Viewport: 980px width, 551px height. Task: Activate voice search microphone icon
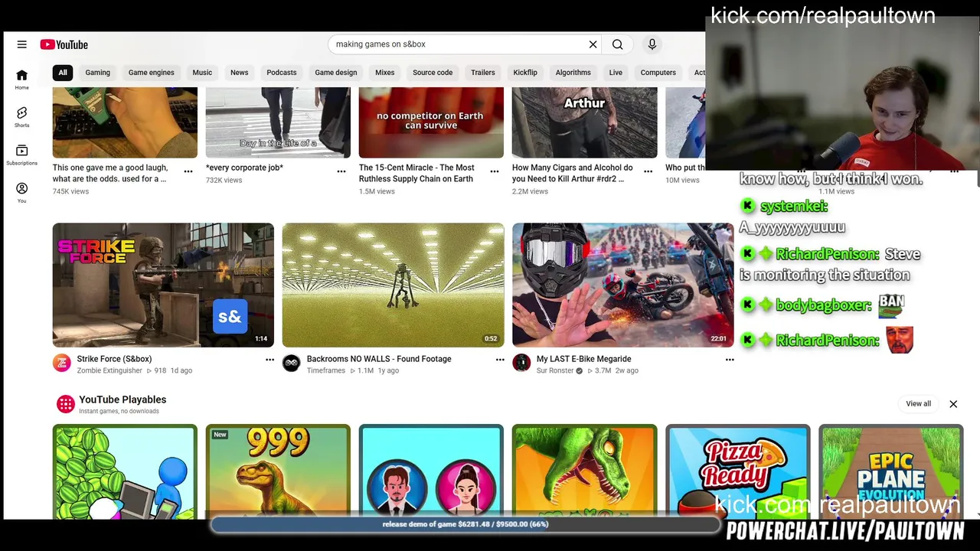(652, 44)
